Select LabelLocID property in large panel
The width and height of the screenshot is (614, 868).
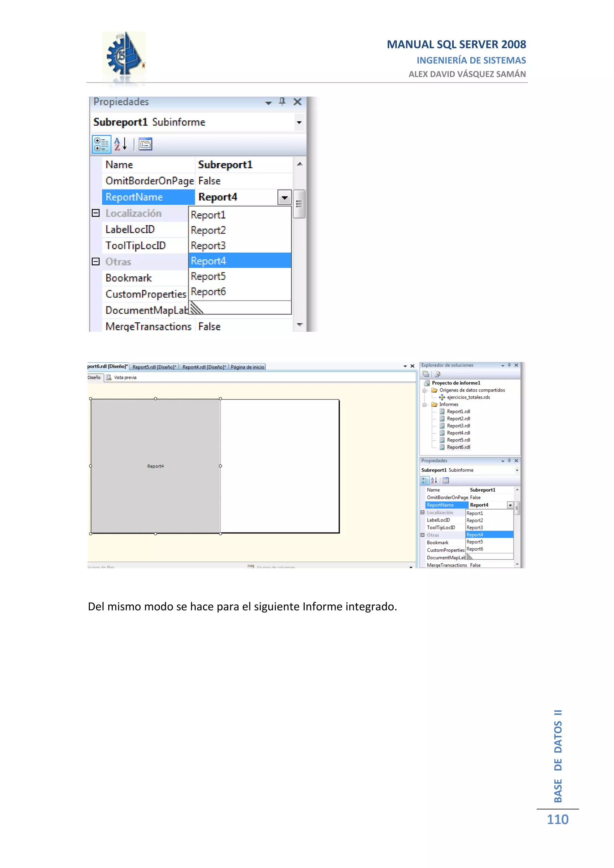pyautogui.click(x=145, y=230)
